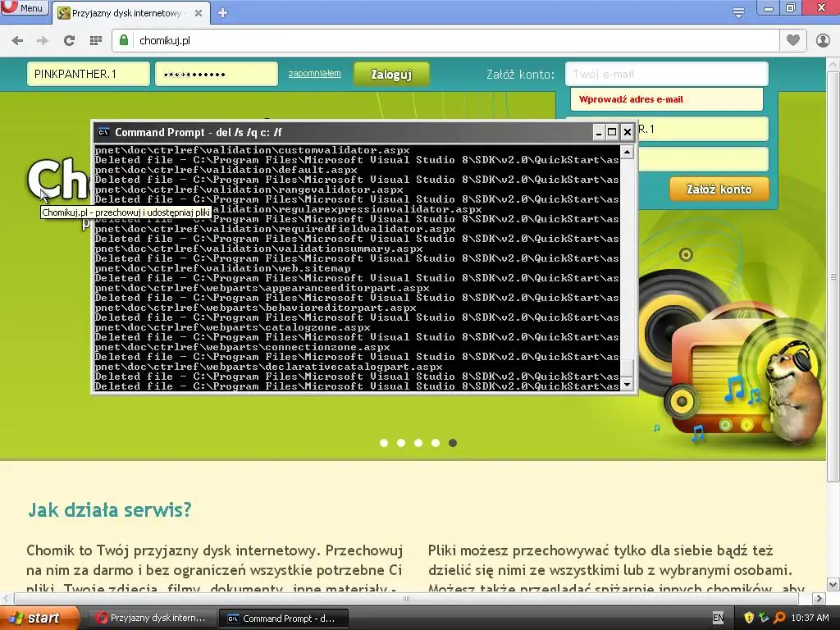Go forward to next page
Screen dimensions: 840x630
43,41
